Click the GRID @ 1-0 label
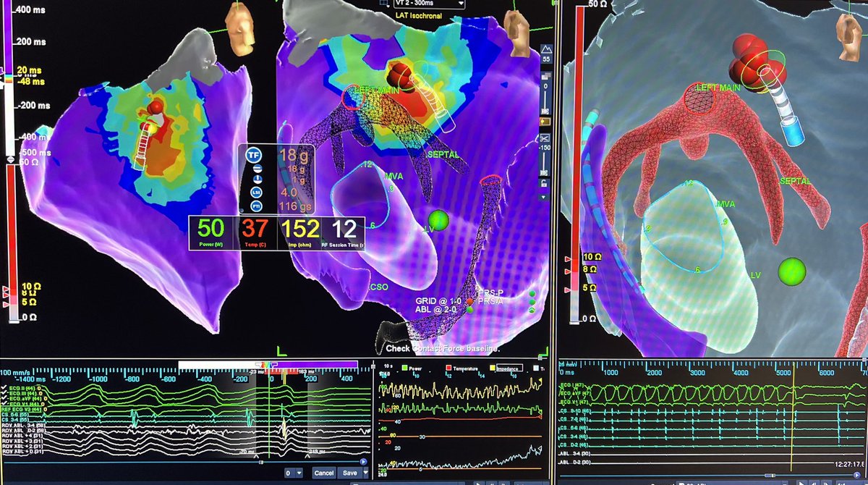Viewport: 868px width, 485px height. point(439,300)
